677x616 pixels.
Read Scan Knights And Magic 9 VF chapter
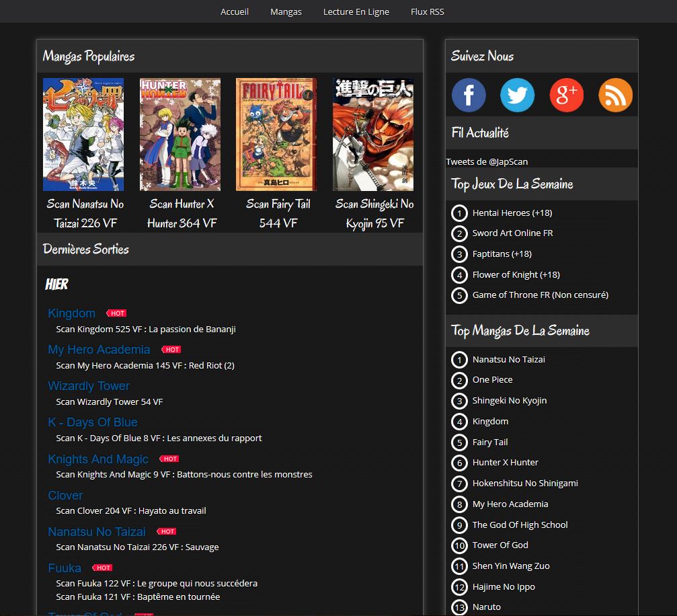tap(184, 474)
